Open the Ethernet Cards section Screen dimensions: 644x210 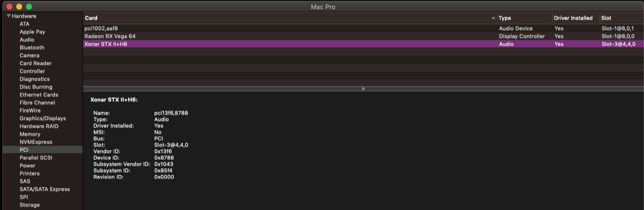[x=39, y=95]
